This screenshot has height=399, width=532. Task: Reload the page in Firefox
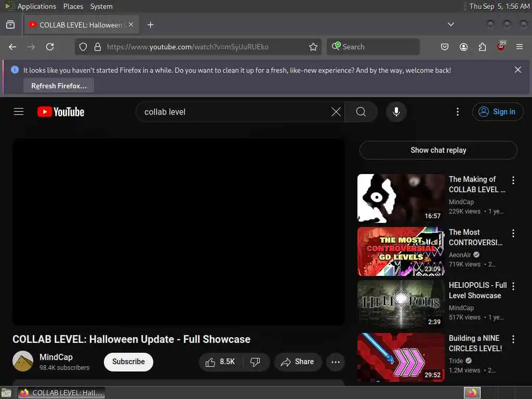[x=50, y=47]
